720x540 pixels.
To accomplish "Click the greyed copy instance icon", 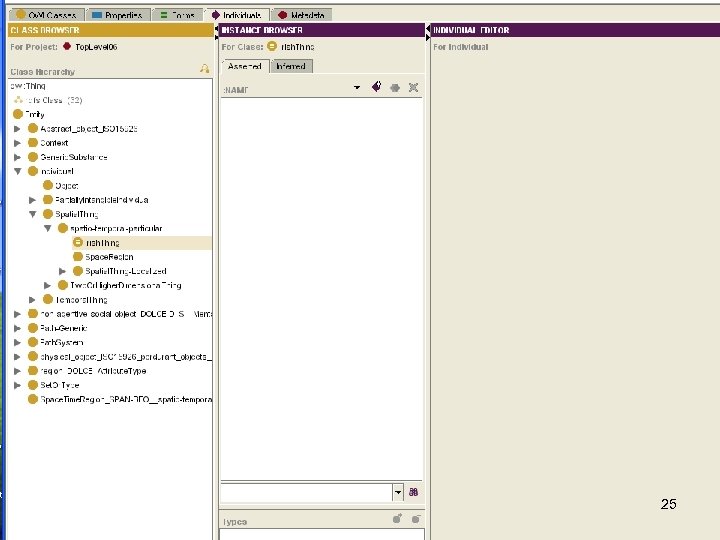I will [395, 87].
